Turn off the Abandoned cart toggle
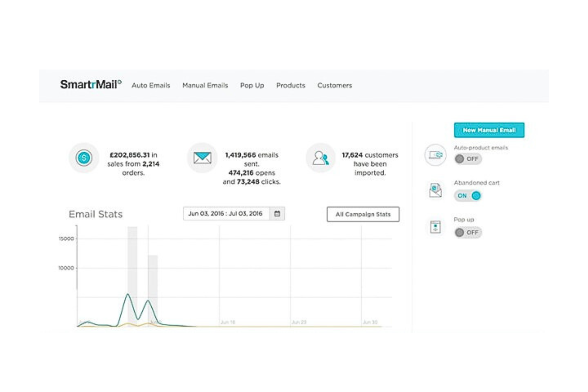This screenshot has width=588, height=392. 468,195
